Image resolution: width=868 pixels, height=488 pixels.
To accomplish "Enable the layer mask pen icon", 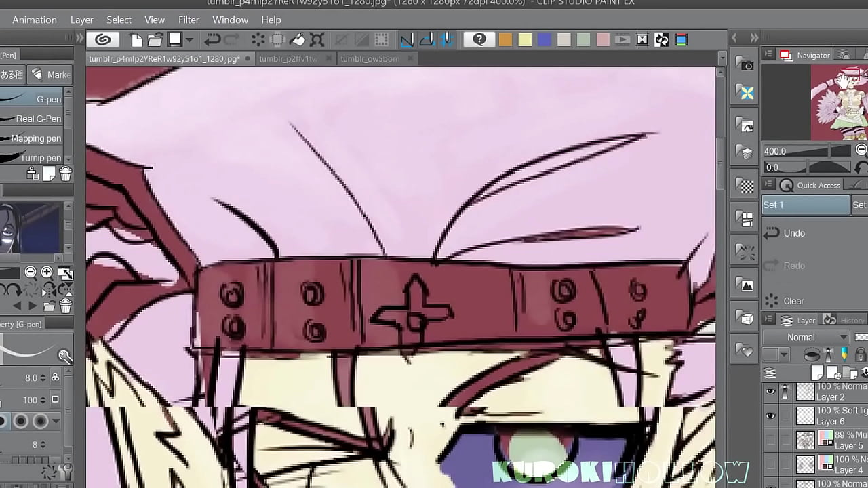I will click(844, 353).
